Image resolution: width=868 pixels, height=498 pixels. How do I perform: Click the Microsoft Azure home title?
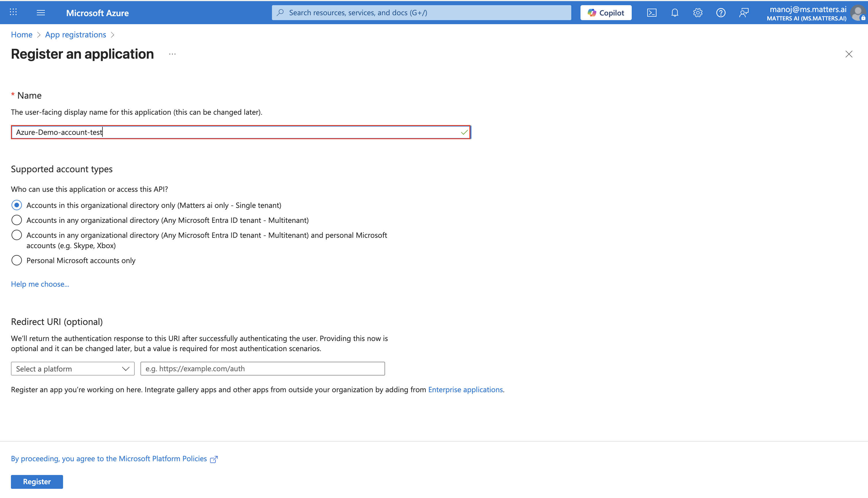(98, 13)
